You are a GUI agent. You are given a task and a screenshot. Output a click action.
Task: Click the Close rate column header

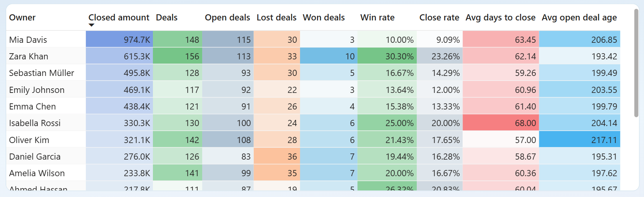439,17
